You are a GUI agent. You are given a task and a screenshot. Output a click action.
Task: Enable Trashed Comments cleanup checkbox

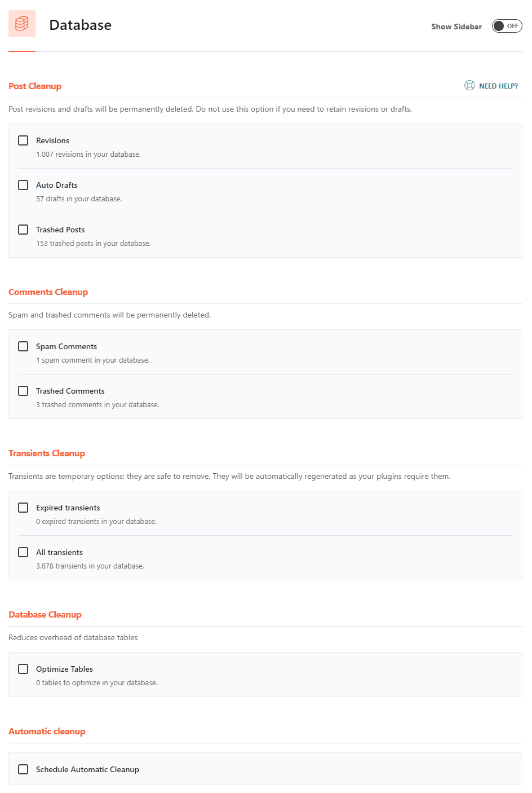coord(23,391)
